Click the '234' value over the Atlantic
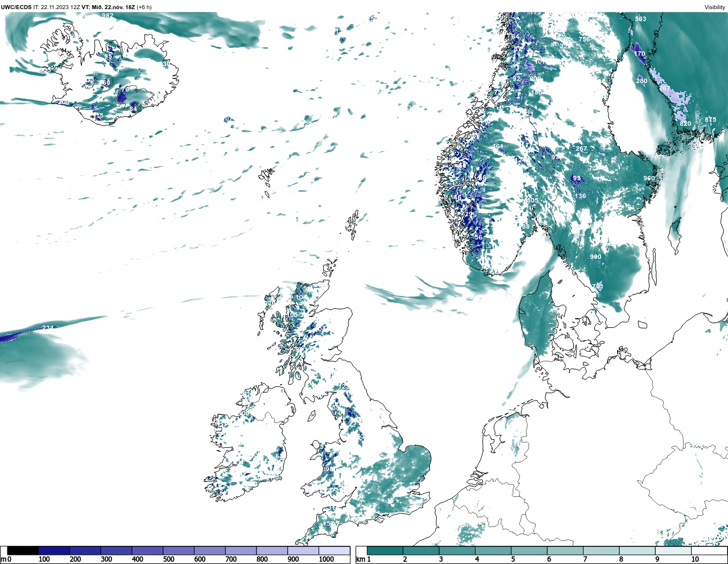The height and width of the screenshot is (564, 728). [48, 328]
